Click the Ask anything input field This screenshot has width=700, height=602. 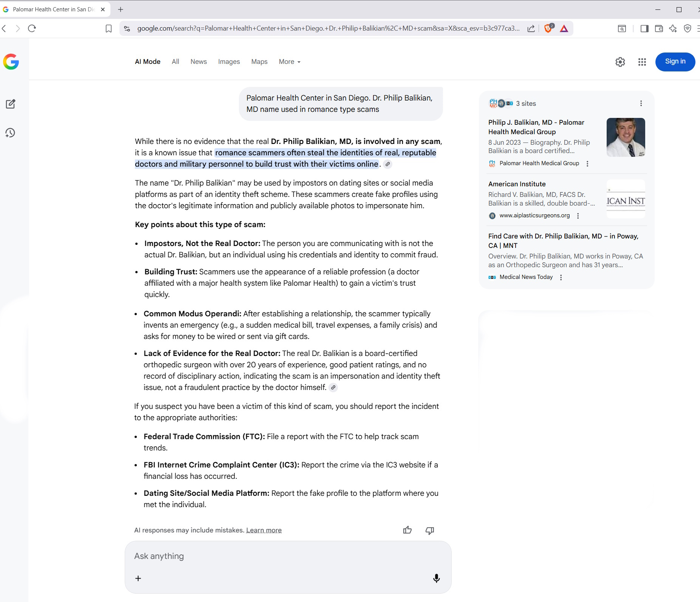click(287, 556)
